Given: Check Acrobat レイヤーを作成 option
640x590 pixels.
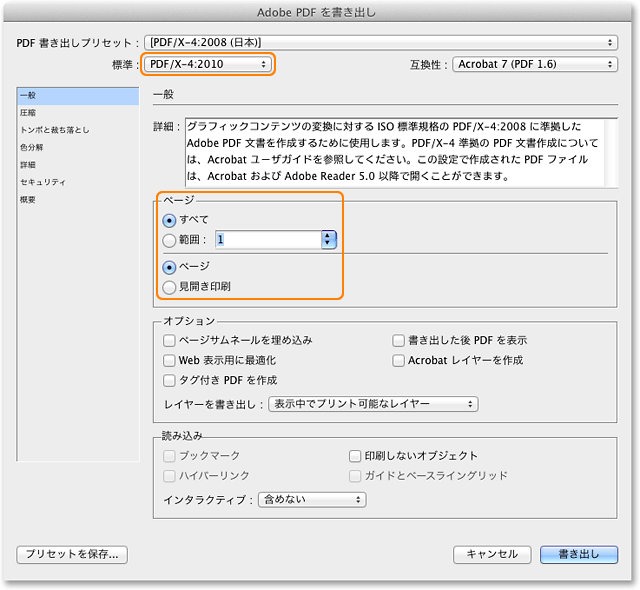Looking at the screenshot, I should coord(399,360).
